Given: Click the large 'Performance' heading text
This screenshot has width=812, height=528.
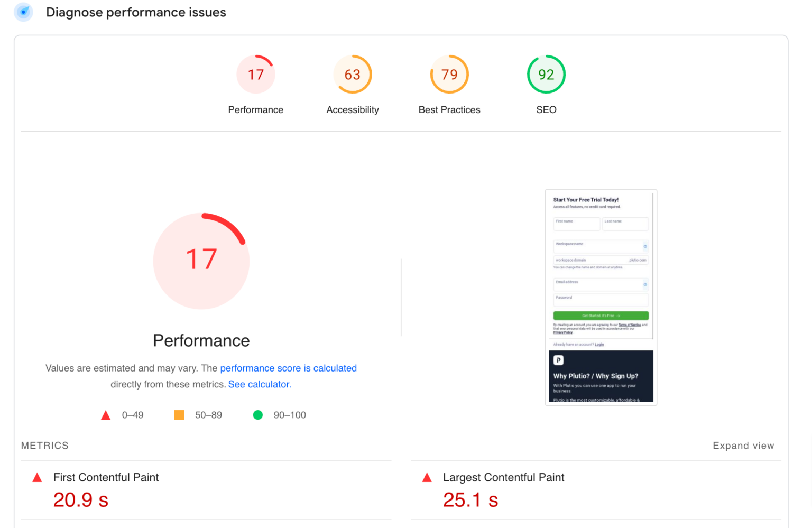Looking at the screenshot, I should click(201, 341).
